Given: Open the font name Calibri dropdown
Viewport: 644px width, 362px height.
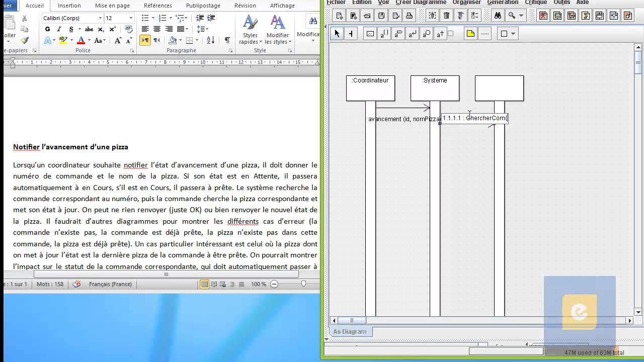Looking at the screenshot, I should pyautogui.click(x=100, y=18).
